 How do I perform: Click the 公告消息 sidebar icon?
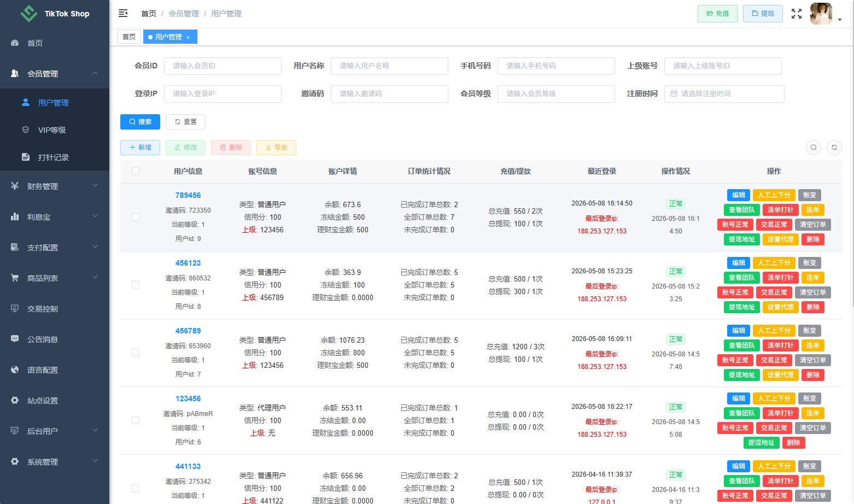(x=15, y=339)
